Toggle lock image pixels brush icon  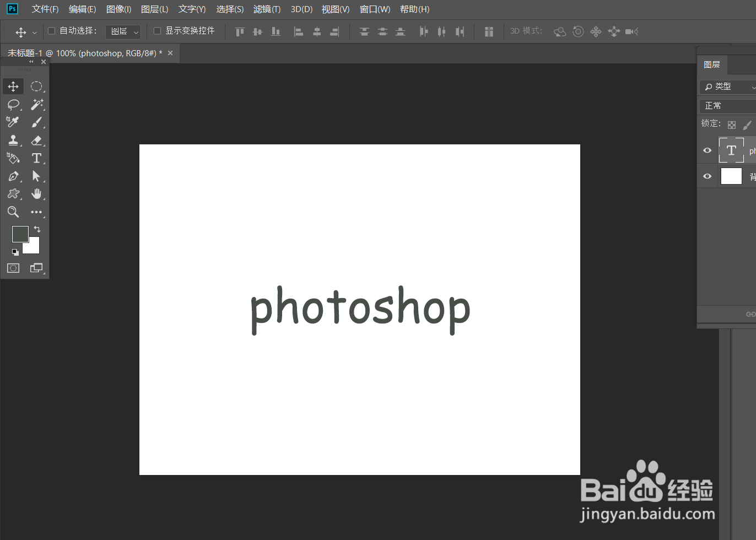pyautogui.click(x=747, y=125)
